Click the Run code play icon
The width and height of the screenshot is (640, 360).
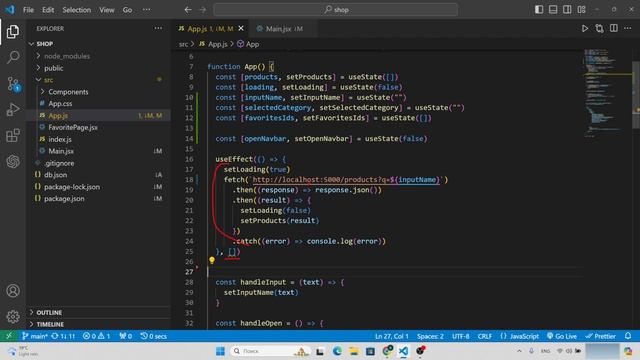coord(584,28)
